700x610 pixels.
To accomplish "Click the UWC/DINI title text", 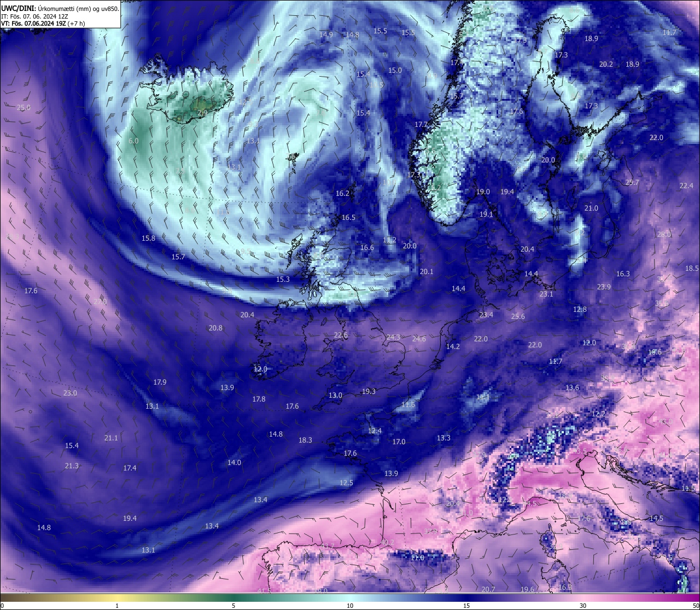I will pos(18,8).
